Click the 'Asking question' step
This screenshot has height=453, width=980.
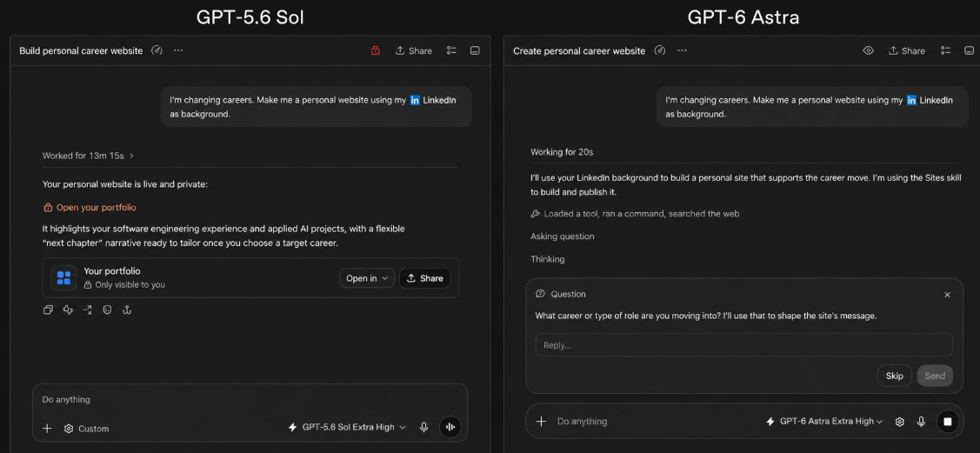point(563,236)
